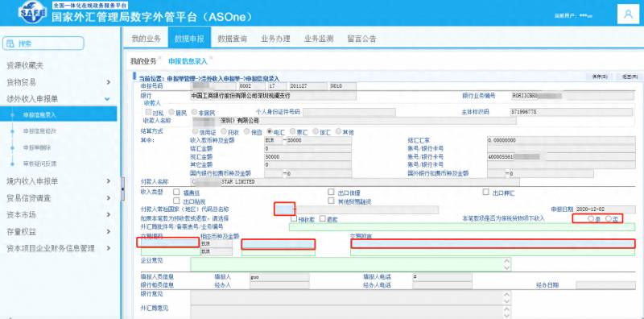Click the 现汇金额 field showing 50000
The width and height of the screenshot is (644, 319).
308,157
